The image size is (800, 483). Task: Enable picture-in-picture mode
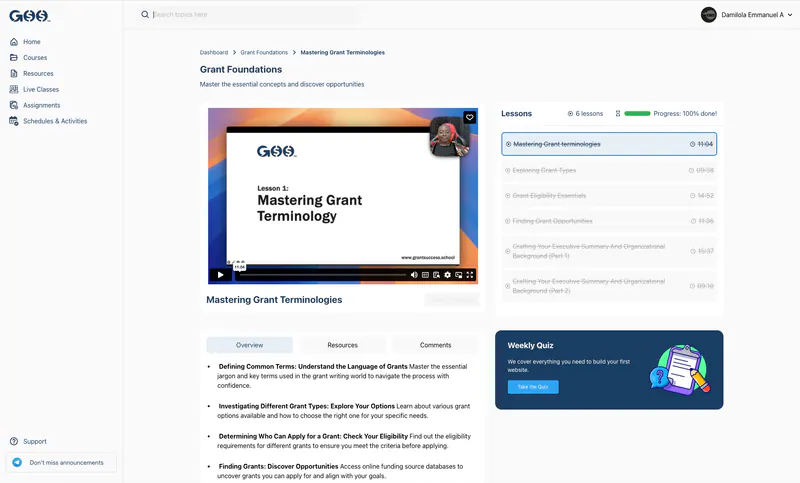[459, 275]
